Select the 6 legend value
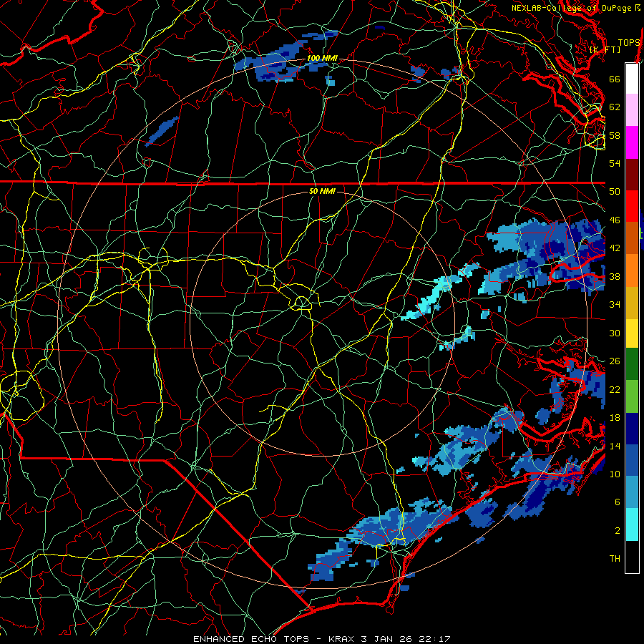Viewport: 644px width, 644px height. (618, 502)
